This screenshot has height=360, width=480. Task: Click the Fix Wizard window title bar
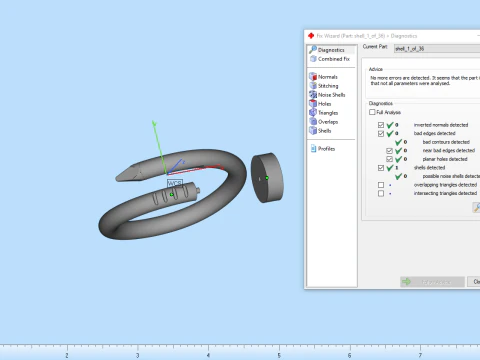(x=392, y=36)
